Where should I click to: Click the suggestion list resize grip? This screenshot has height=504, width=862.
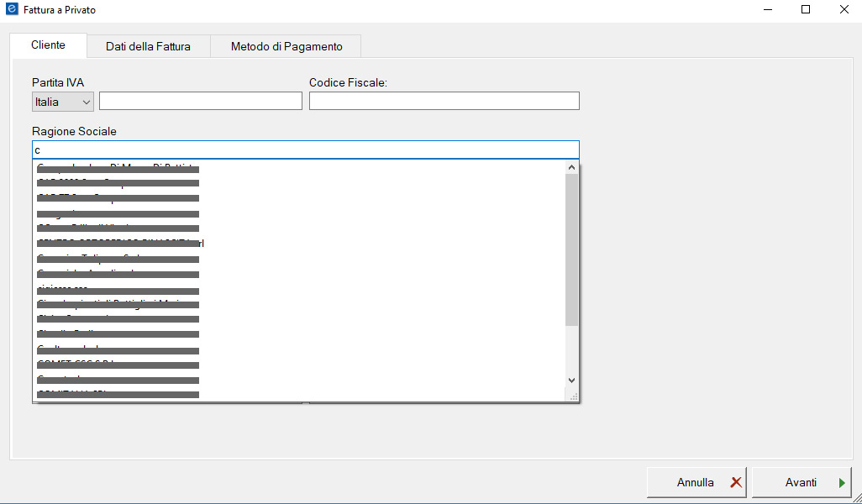tap(574, 396)
